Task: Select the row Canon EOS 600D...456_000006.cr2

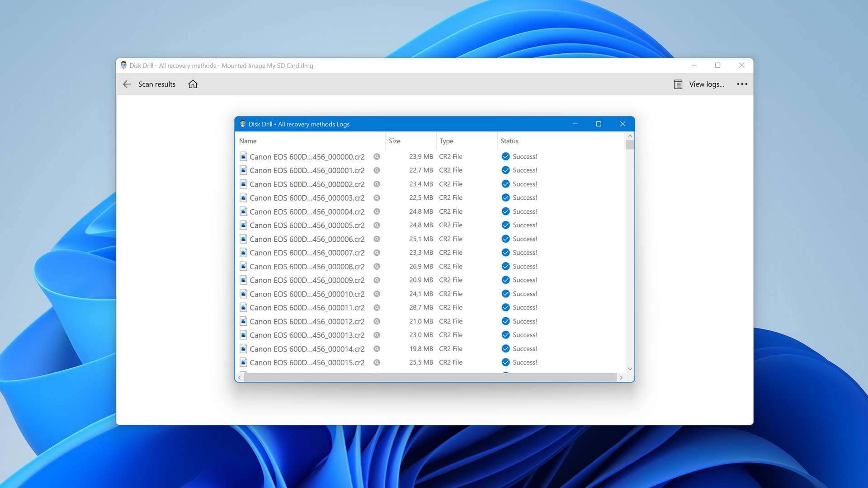Action: (x=430, y=239)
